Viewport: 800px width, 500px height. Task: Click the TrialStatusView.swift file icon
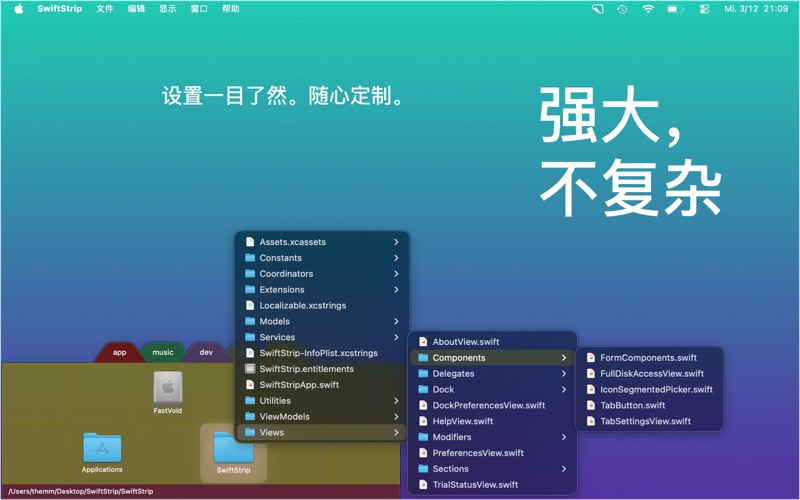pyautogui.click(x=423, y=484)
